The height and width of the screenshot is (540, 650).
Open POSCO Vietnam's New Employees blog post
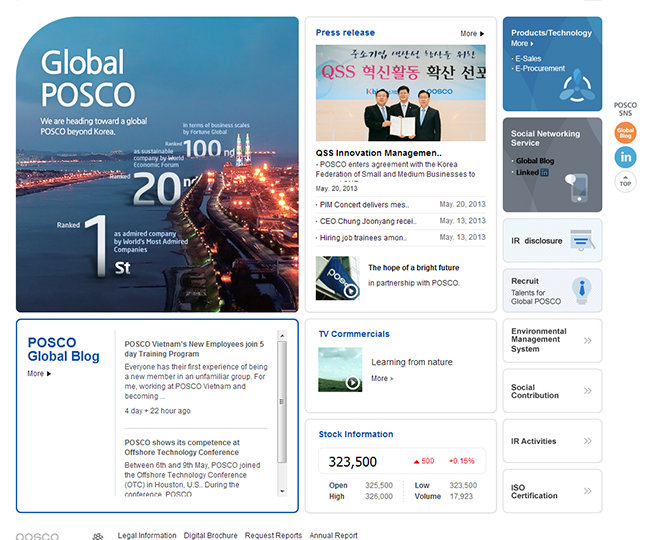pos(194,349)
